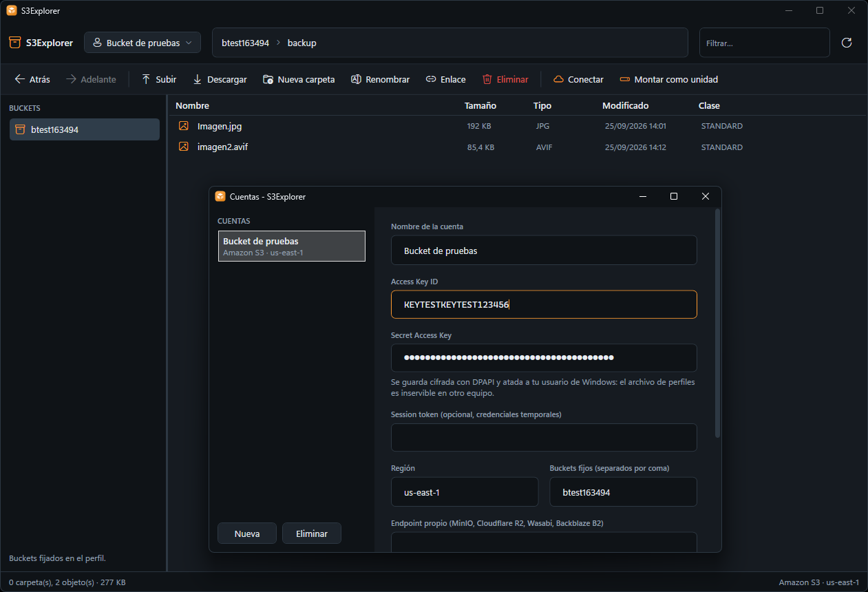This screenshot has height=592, width=868.
Task: Focus the Filtrar search field
Action: point(765,43)
